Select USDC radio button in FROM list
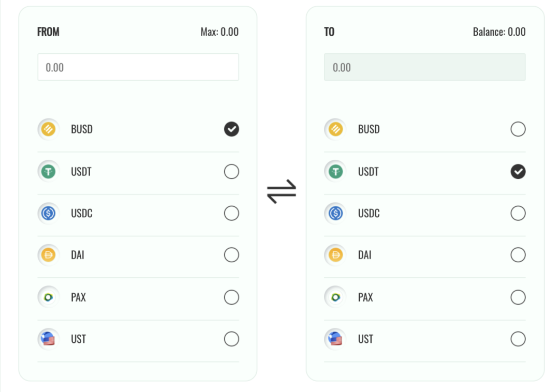The width and height of the screenshot is (559, 392). (x=231, y=213)
